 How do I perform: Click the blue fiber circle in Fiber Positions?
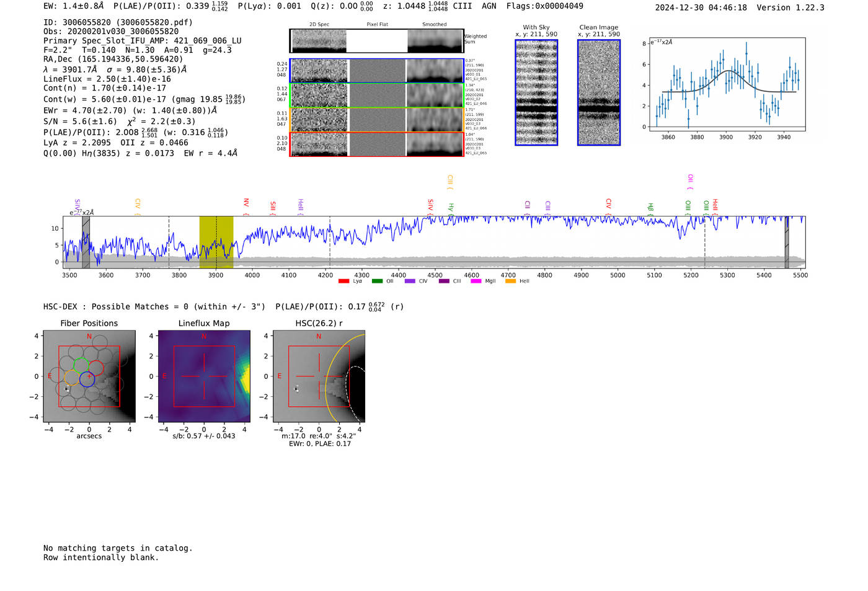tap(87, 379)
